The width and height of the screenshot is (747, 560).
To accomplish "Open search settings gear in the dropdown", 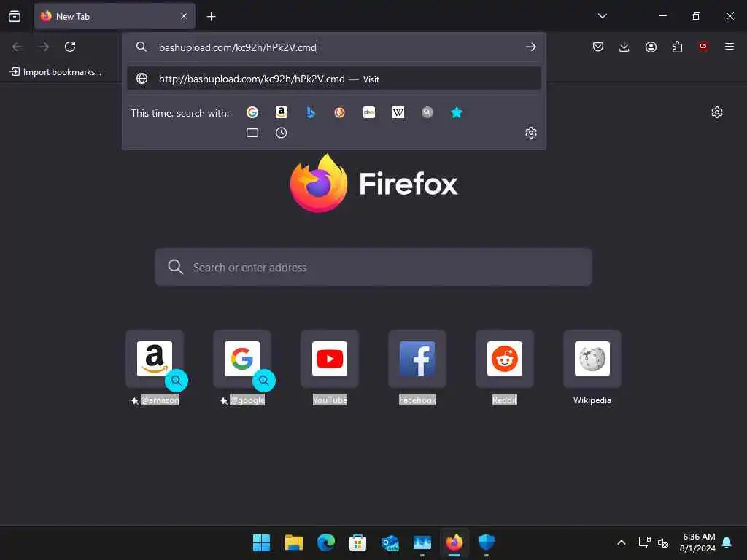I will (531, 133).
